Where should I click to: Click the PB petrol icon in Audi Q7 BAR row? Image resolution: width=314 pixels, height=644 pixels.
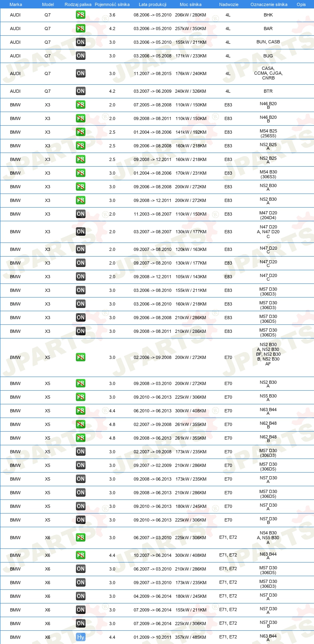pyautogui.click(x=81, y=29)
